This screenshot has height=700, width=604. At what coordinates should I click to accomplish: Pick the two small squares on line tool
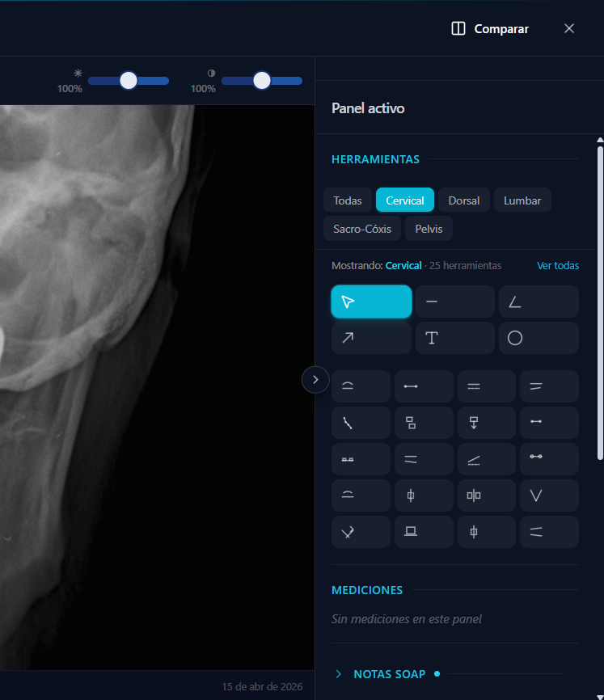[x=361, y=459]
